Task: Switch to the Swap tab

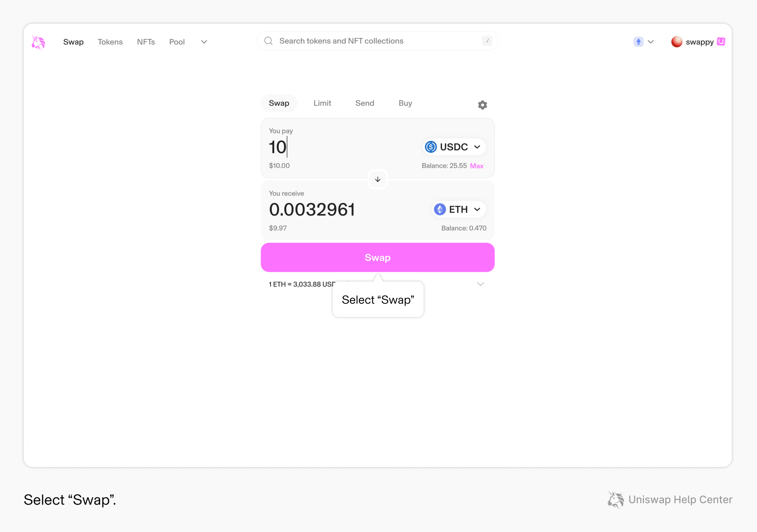Action: coord(279,103)
